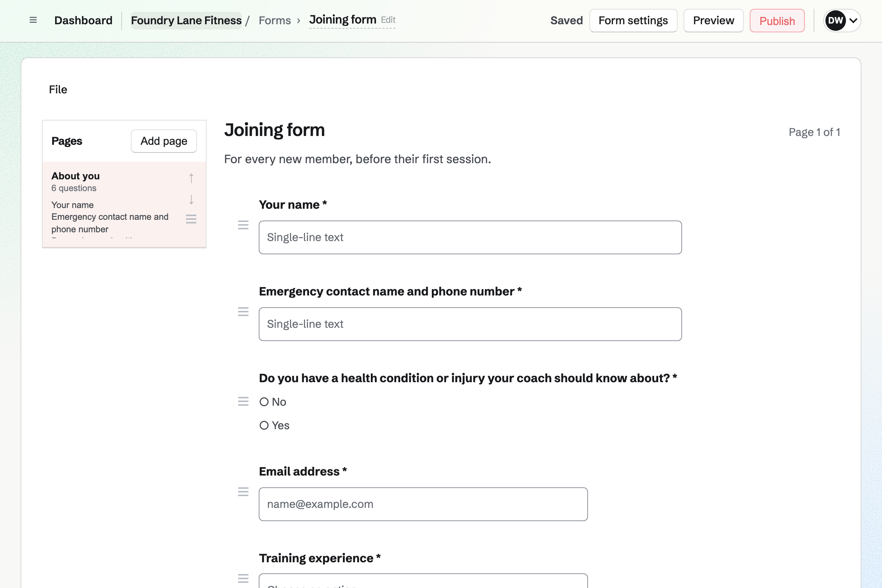The width and height of the screenshot is (882, 588).
Task: Navigate to Forms breadcrumb
Action: 275,20
